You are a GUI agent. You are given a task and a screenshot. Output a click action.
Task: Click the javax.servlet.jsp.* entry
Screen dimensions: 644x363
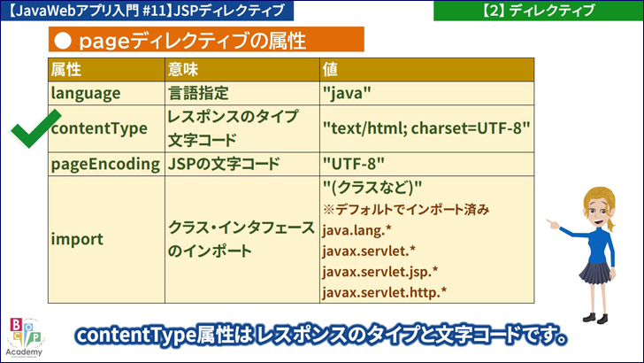379,271
